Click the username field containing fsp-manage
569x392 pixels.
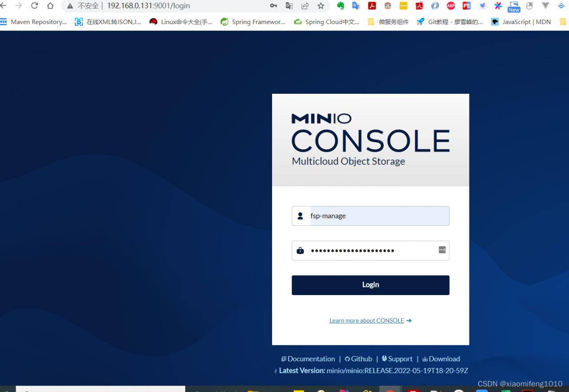click(x=370, y=216)
